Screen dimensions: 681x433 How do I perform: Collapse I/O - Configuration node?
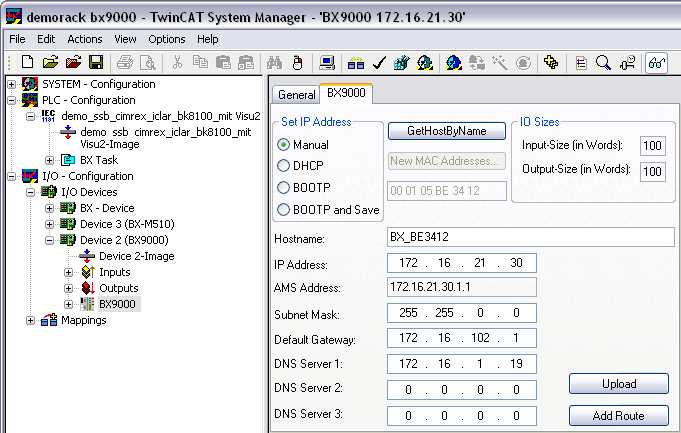(x=11, y=176)
